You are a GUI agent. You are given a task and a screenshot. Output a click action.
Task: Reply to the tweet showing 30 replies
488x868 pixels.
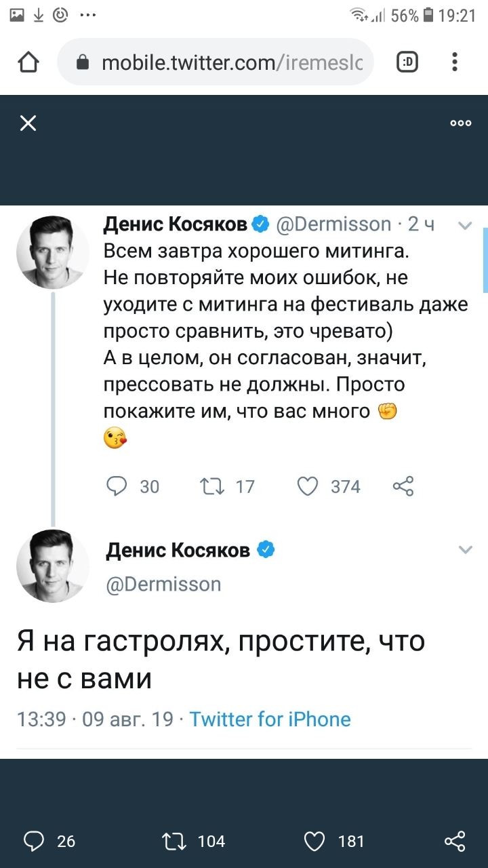117,486
